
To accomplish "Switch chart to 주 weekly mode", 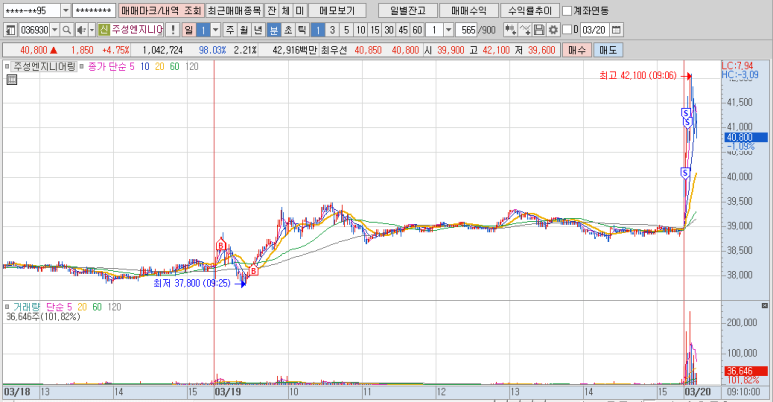I will (230, 30).
